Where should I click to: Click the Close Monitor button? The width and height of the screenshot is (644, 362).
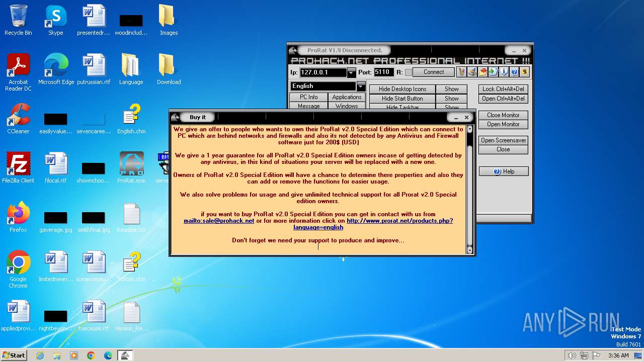point(503,115)
